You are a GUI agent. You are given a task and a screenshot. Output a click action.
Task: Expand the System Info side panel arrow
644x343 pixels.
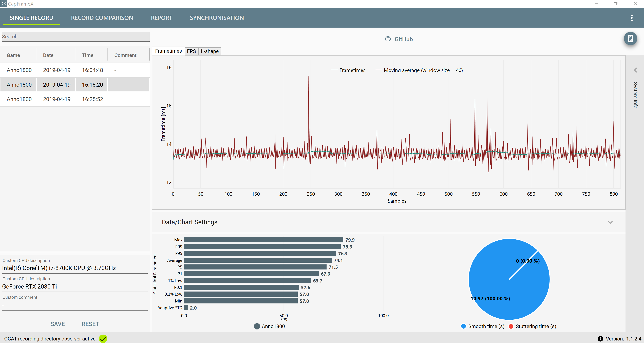tap(635, 70)
